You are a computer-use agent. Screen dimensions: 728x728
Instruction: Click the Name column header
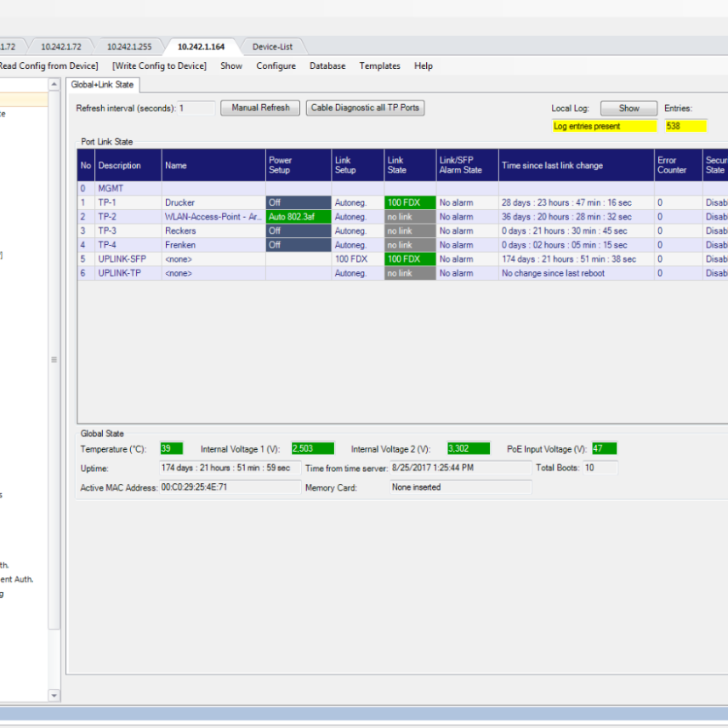click(x=213, y=165)
